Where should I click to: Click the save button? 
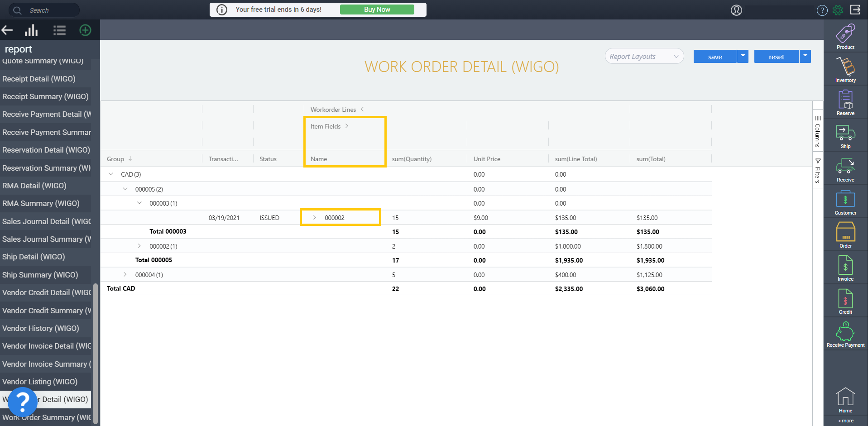click(715, 56)
